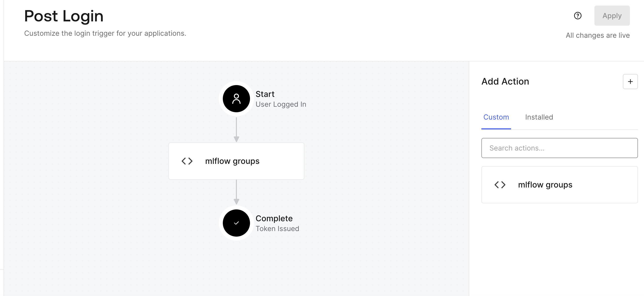Click the plus icon beside Add Action
The image size is (644, 296).
pyautogui.click(x=630, y=82)
